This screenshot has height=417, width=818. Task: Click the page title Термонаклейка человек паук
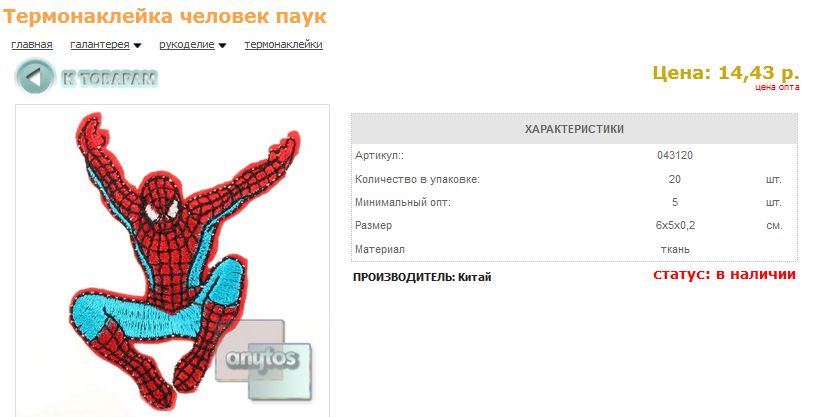[165, 16]
